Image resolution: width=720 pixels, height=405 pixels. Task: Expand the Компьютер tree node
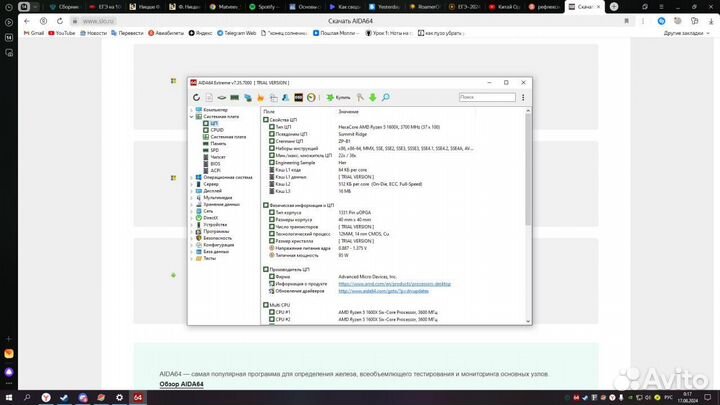pyautogui.click(x=192, y=110)
